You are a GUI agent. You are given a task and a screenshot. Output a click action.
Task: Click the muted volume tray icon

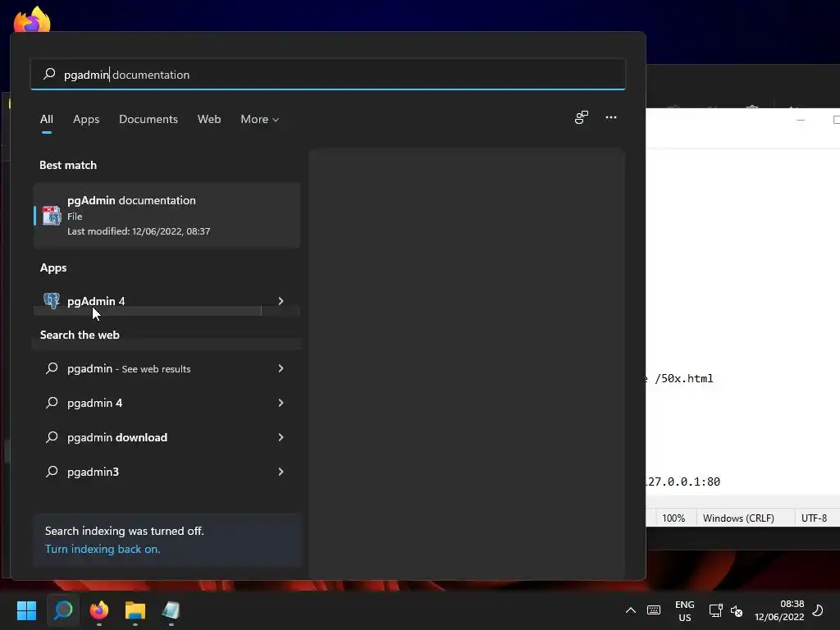(737, 610)
